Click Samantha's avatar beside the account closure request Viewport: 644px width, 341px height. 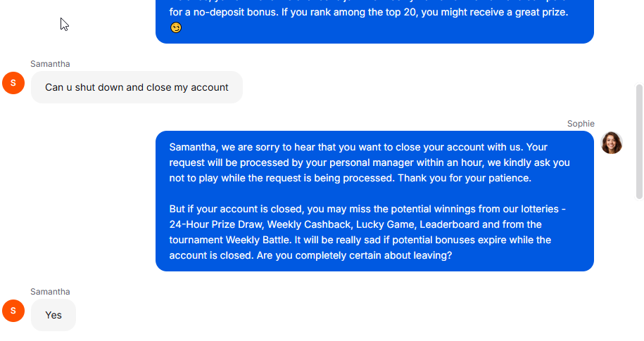(x=13, y=83)
